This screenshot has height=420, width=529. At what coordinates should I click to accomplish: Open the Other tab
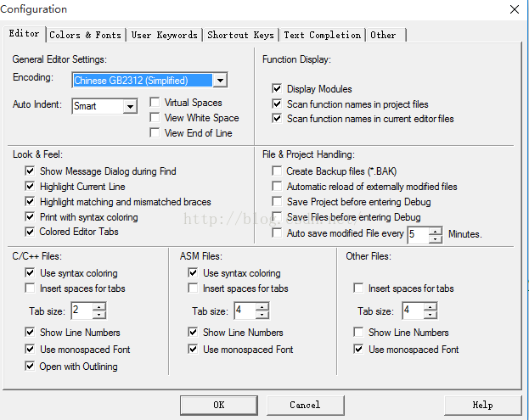point(386,35)
